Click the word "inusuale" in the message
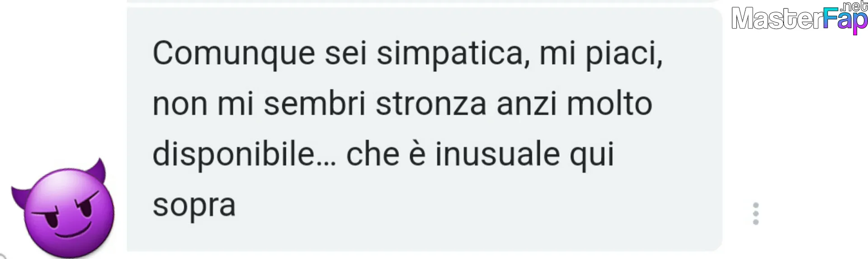The height and width of the screenshot is (259, 868). coord(497,154)
